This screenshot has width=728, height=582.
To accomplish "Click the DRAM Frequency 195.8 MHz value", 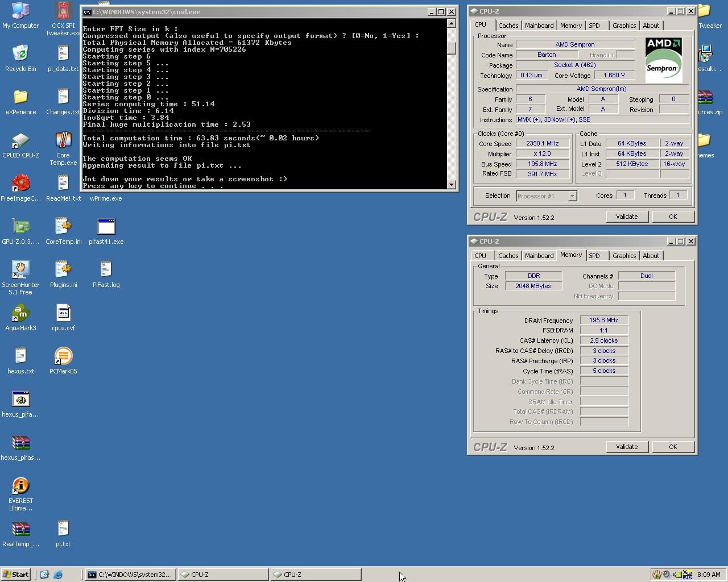I will 604,321.
